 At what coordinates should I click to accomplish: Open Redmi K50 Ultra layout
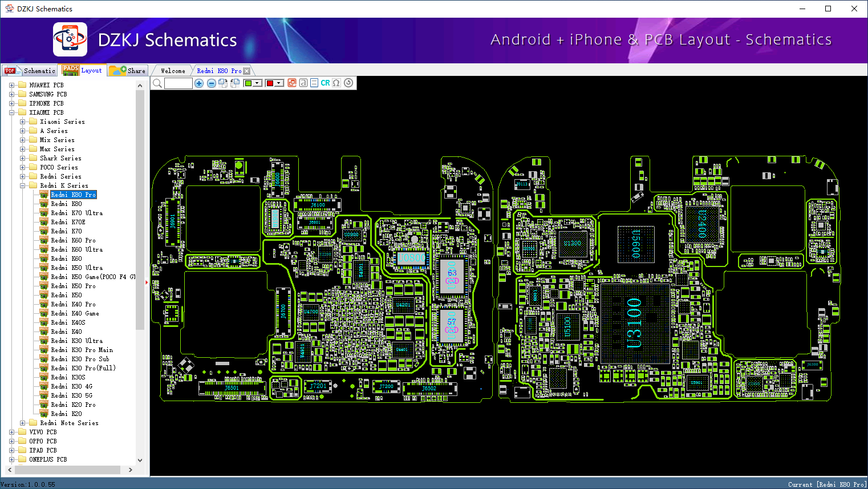pyautogui.click(x=77, y=268)
